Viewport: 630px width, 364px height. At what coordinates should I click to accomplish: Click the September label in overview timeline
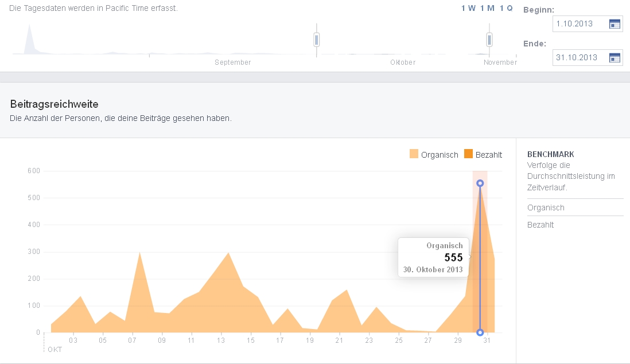pos(232,62)
